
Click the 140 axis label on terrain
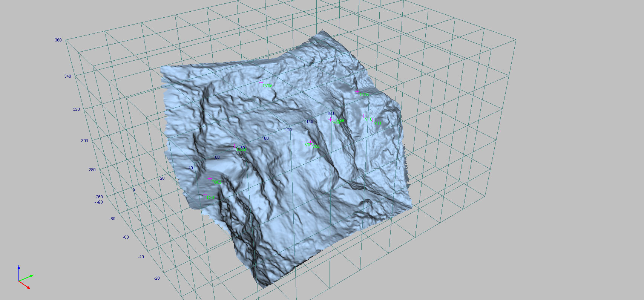310,121
